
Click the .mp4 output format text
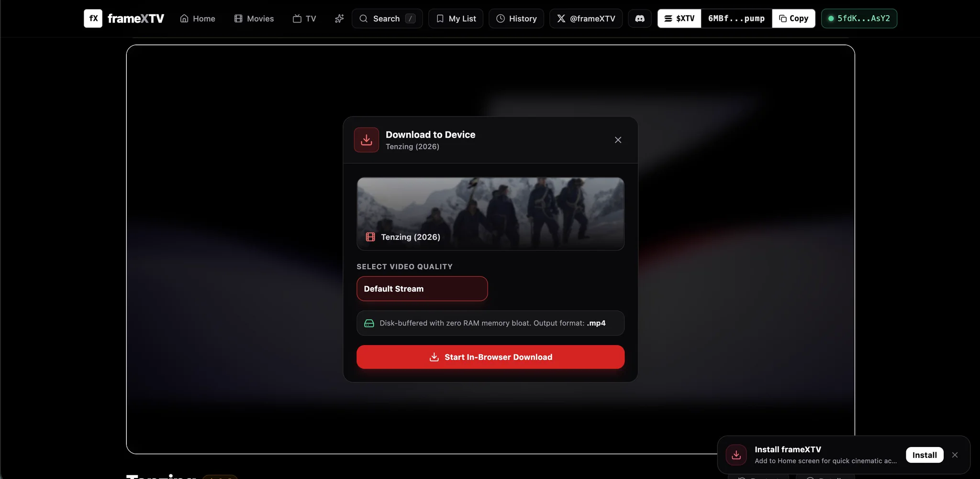(x=596, y=323)
